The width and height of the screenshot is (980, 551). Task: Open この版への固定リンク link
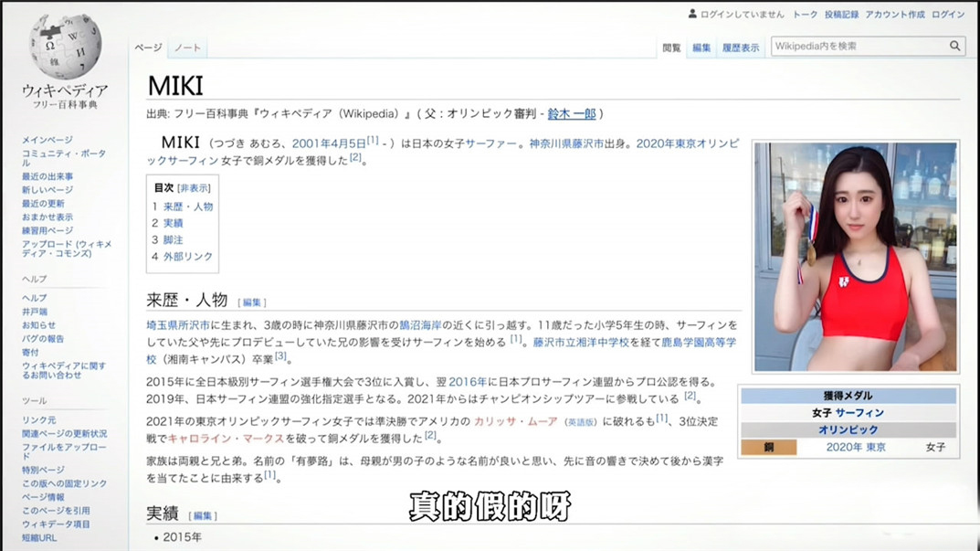pyautogui.click(x=64, y=483)
